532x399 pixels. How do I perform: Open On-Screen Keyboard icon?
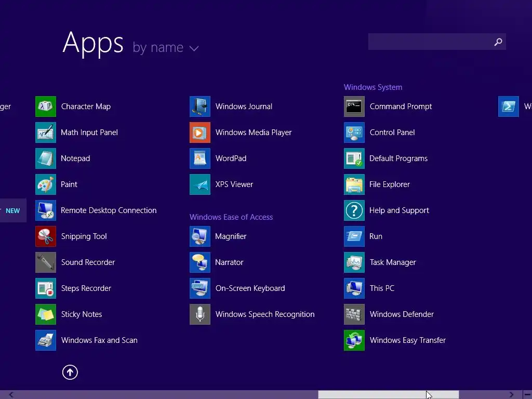200,288
